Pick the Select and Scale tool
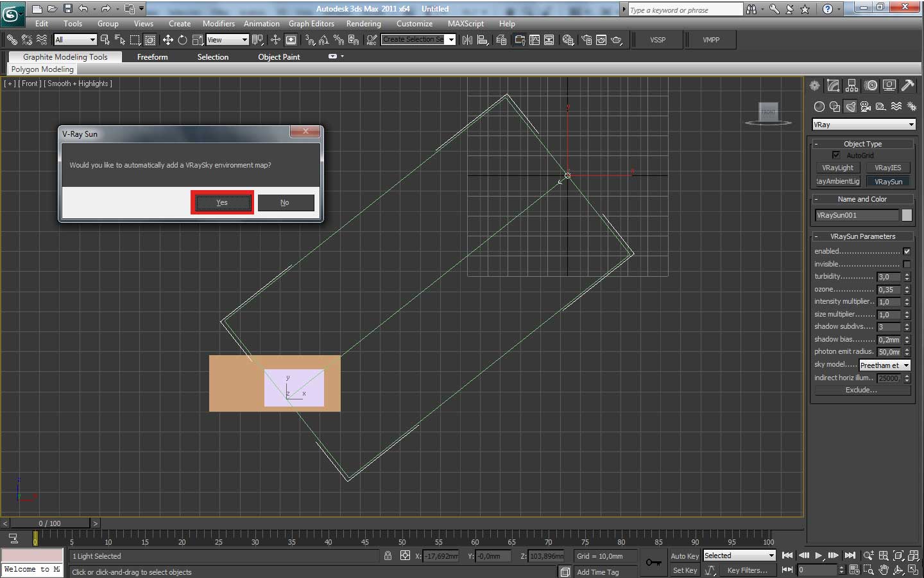Viewport: 924px width, 578px height. (x=198, y=40)
